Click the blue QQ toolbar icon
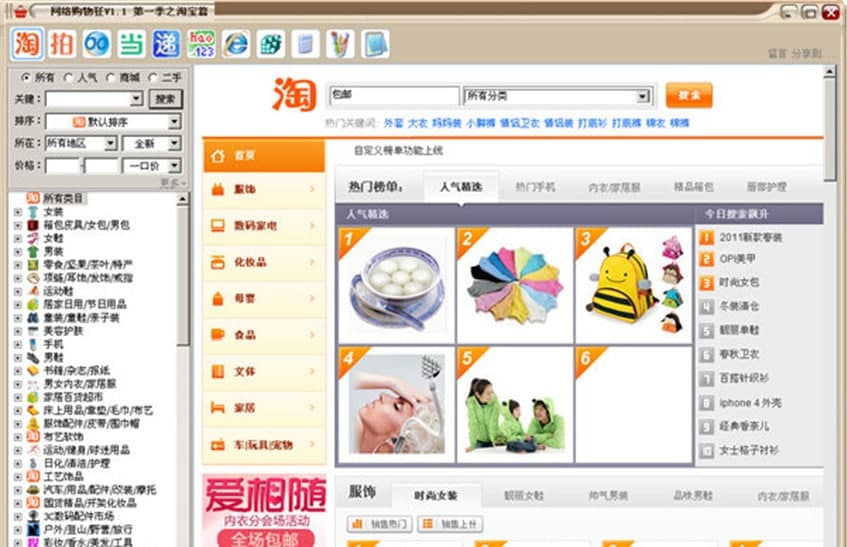The height and width of the screenshot is (547, 847). click(x=97, y=44)
